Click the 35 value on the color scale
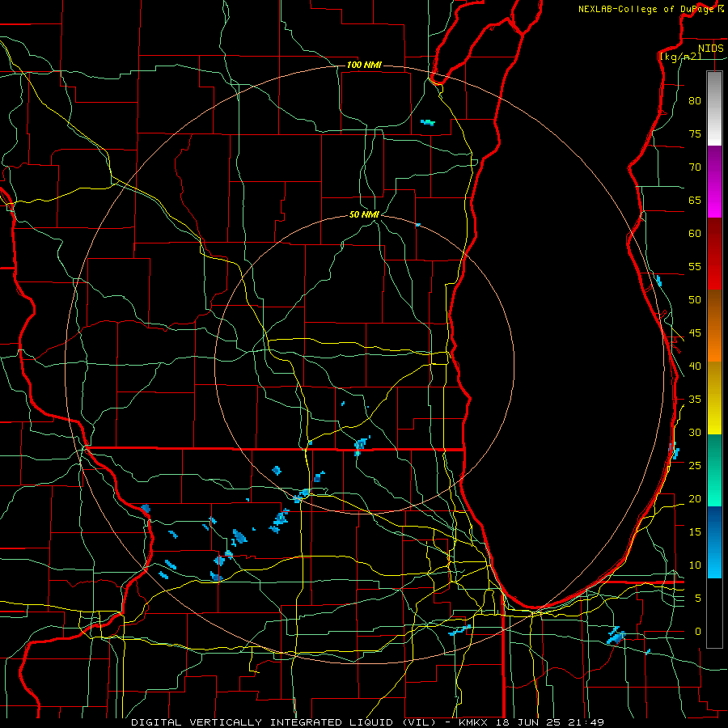This screenshot has width=728, height=728. [695, 400]
